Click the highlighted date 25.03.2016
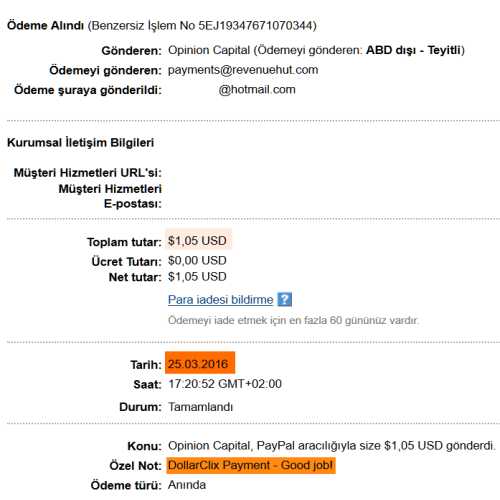This screenshot has height=500, width=500. [200, 363]
